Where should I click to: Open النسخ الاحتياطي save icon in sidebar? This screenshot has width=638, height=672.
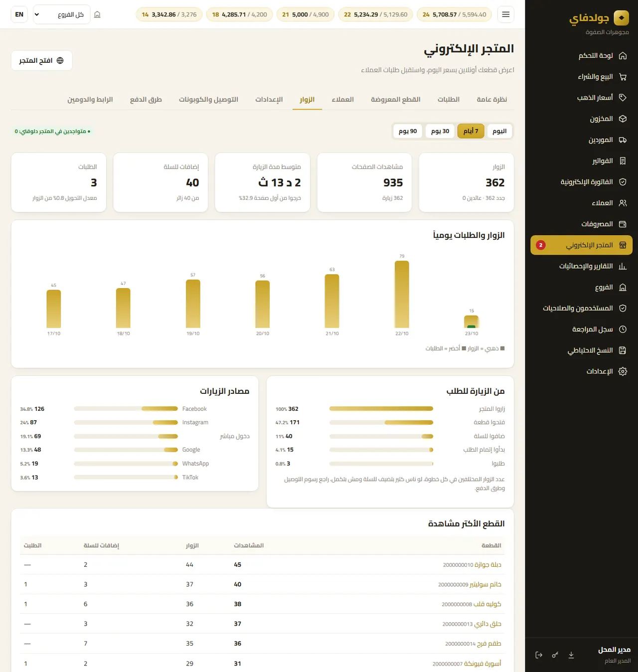click(x=623, y=350)
